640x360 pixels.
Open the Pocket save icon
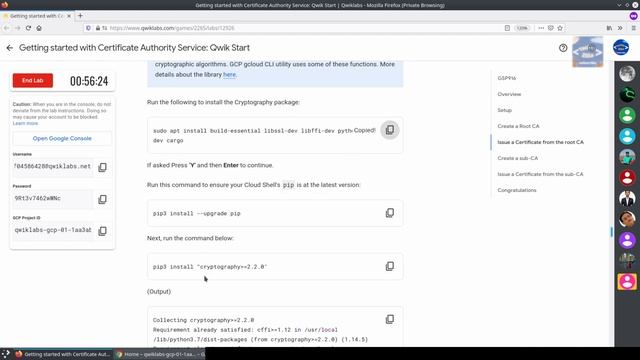click(551, 28)
